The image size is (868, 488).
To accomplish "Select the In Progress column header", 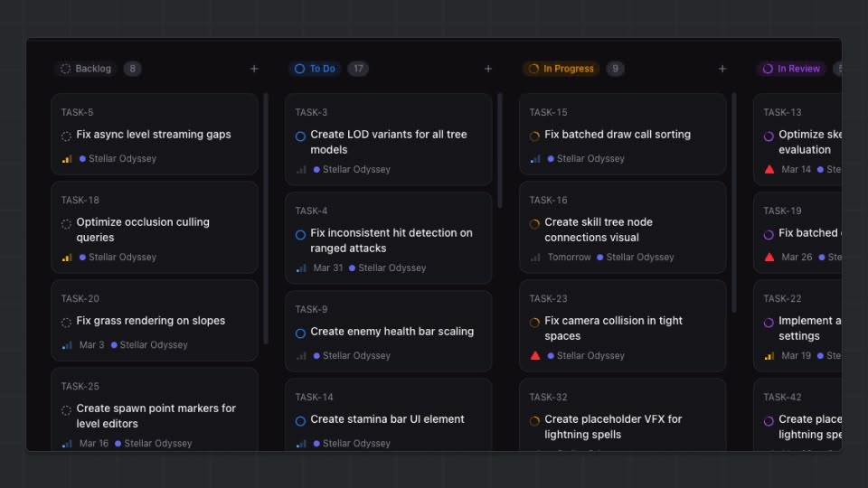I will coord(561,69).
